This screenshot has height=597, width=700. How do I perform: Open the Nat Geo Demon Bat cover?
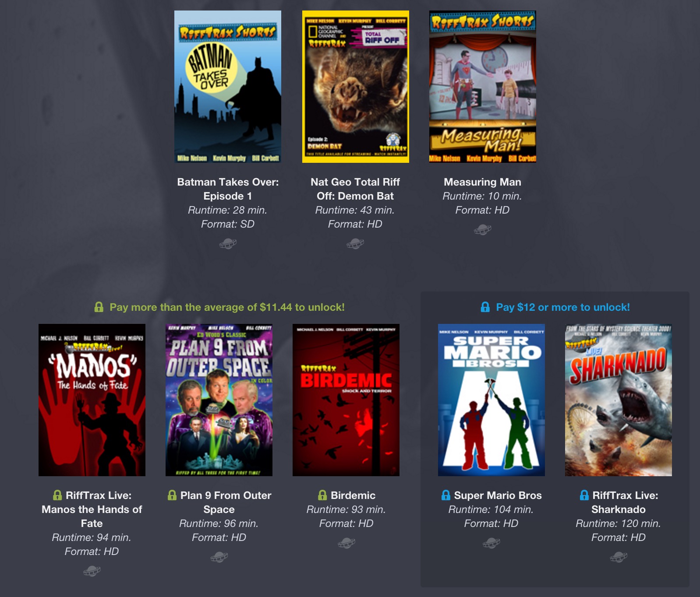pos(355,87)
